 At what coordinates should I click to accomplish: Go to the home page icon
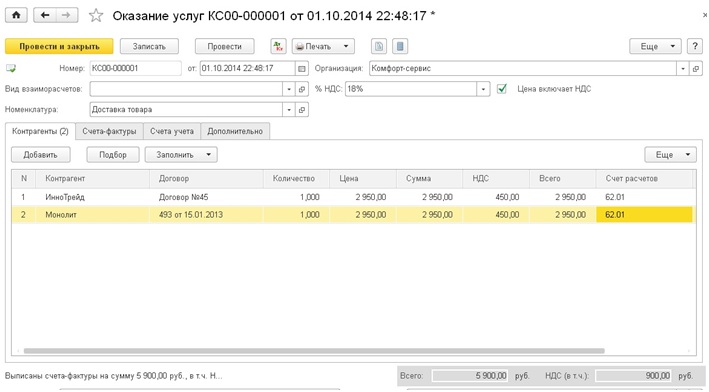click(16, 15)
